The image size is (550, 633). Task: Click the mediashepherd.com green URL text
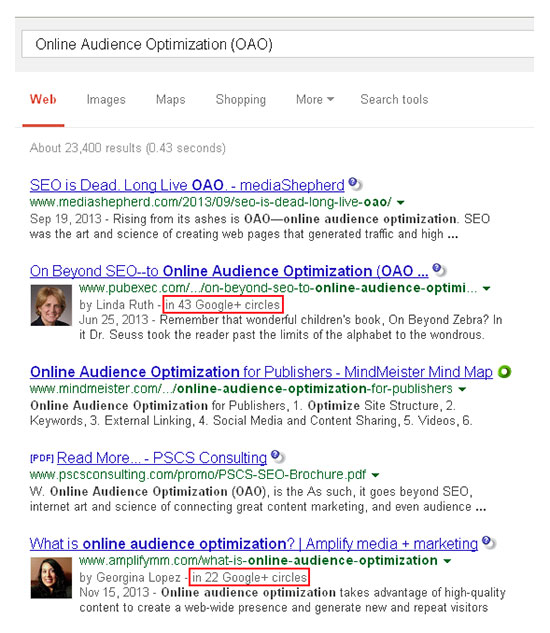(x=210, y=202)
